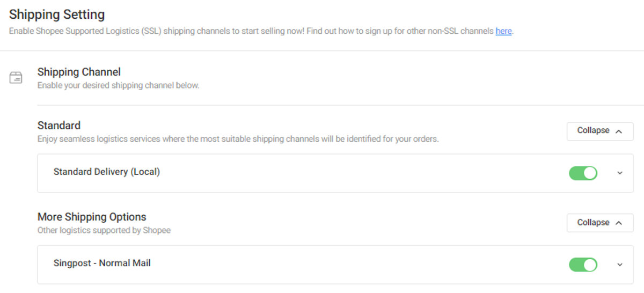Turn off the Singpost - Normal Mail switch
The height and width of the screenshot is (293, 644).
[x=583, y=265]
